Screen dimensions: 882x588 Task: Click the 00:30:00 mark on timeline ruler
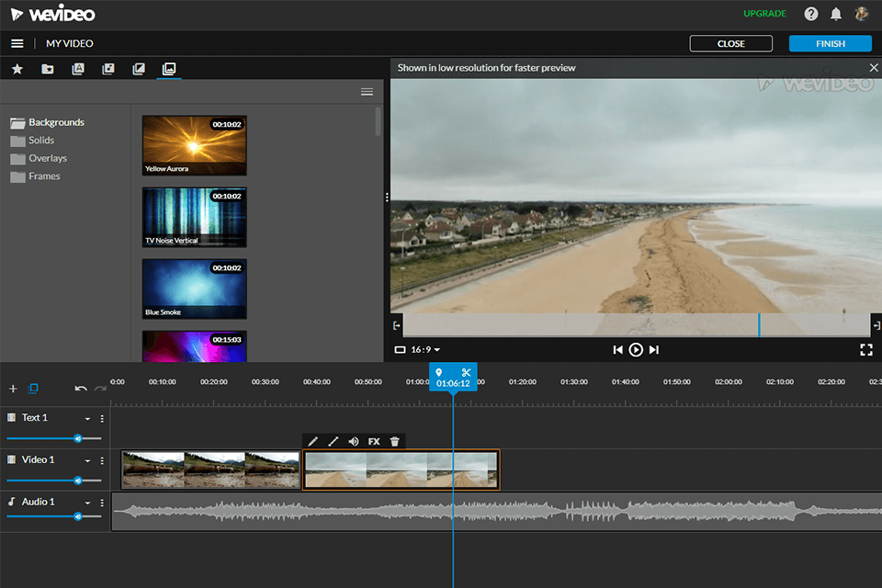tap(265, 382)
